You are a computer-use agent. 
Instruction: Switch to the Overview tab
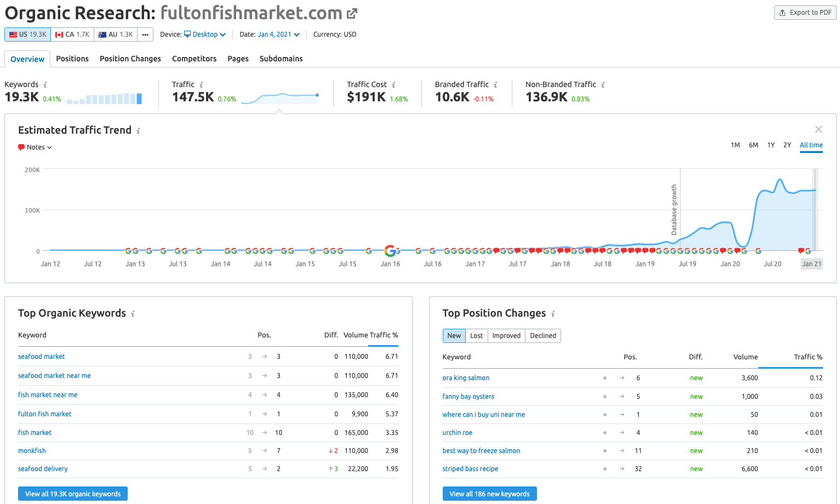pyautogui.click(x=27, y=59)
